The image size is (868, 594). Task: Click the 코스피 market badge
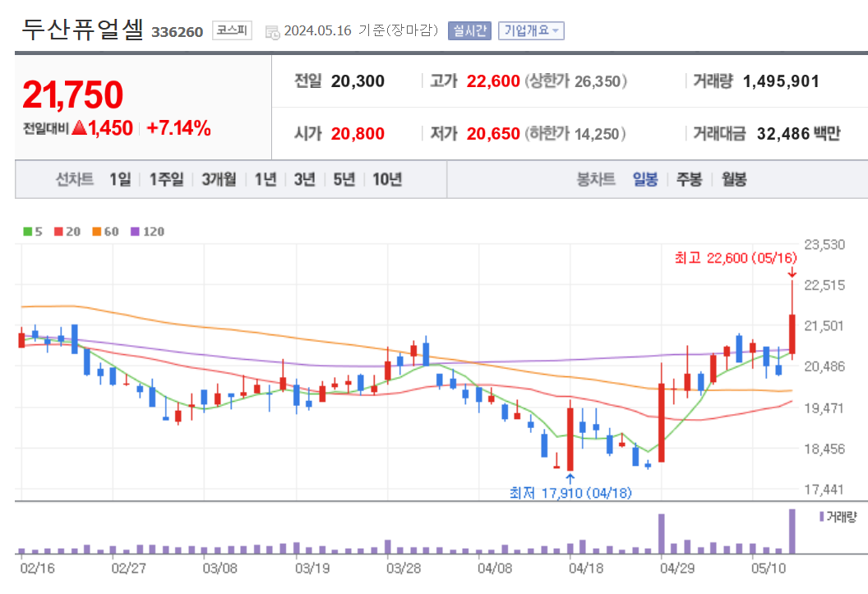coord(232,30)
